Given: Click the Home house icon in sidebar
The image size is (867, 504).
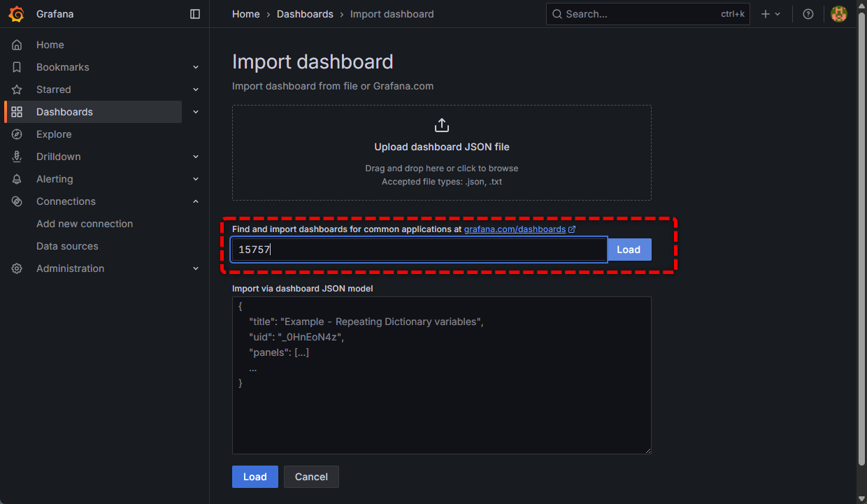Looking at the screenshot, I should (17, 45).
